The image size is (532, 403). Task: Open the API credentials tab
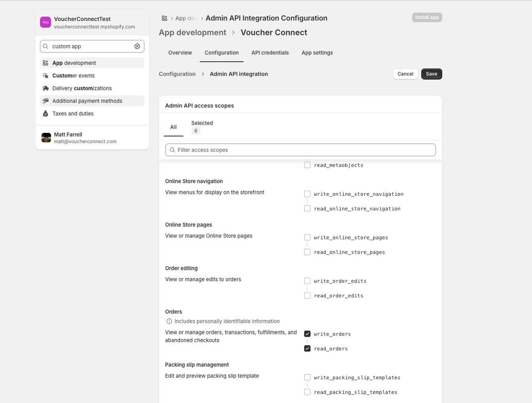(270, 53)
